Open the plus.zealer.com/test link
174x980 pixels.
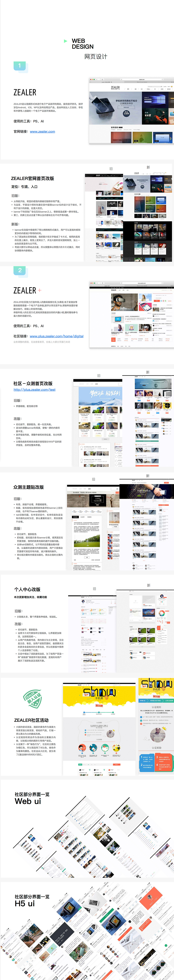pos(35,390)
